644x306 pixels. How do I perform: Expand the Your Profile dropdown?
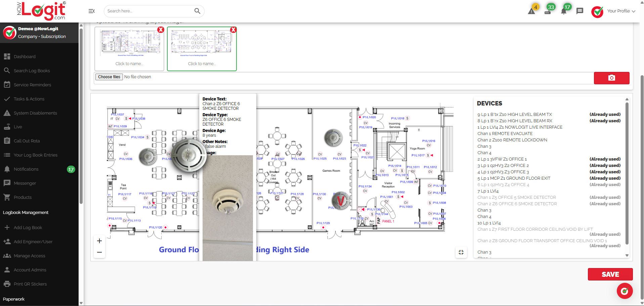(621, 11)
